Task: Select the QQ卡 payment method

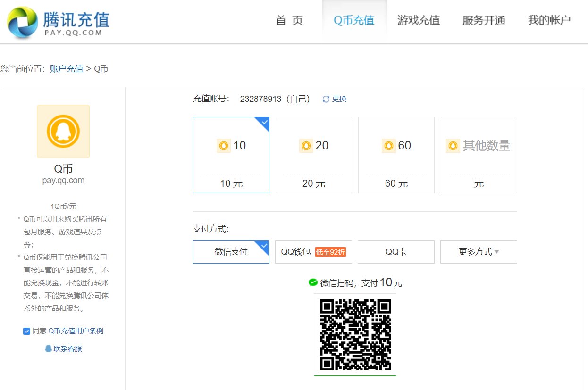Action: 396,252
